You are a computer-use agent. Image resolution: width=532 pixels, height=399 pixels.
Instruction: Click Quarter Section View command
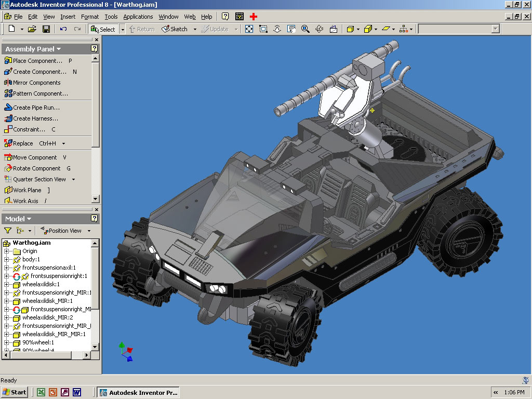[35, 179]
